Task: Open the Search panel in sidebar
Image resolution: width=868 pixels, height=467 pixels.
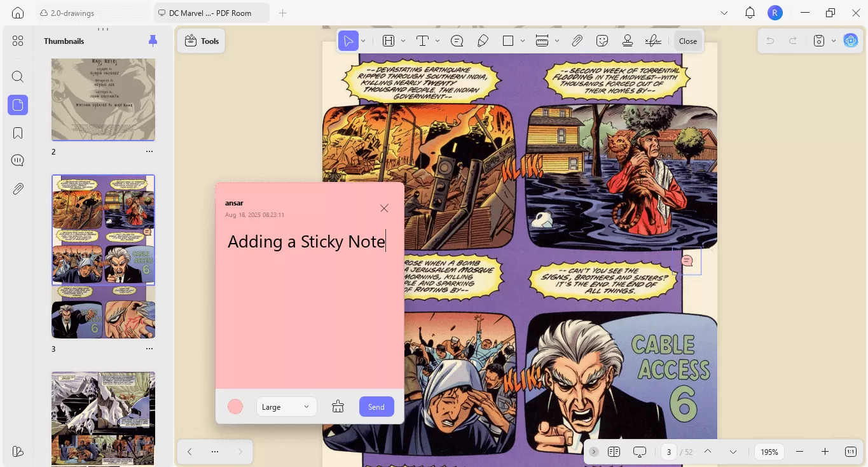Action: (x=18, y=77)
